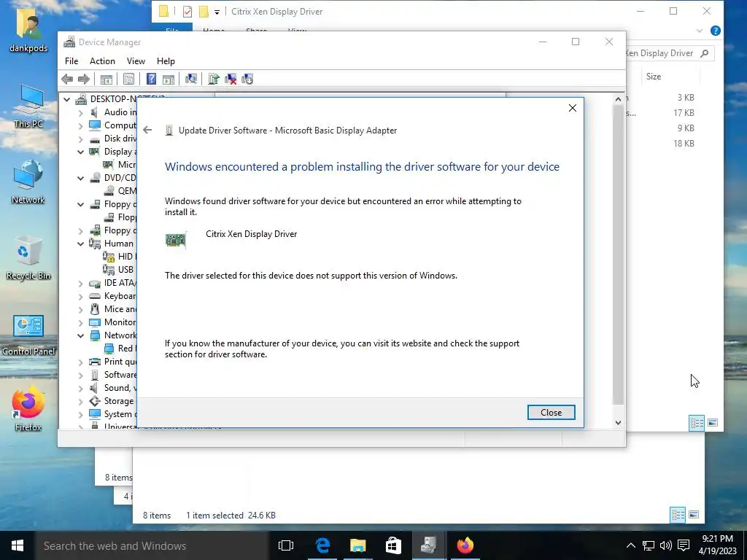The height and width of the screenshot is (560, 747).
Task: Click Update Driver Software toolbar icon
Action: point(214,79)
